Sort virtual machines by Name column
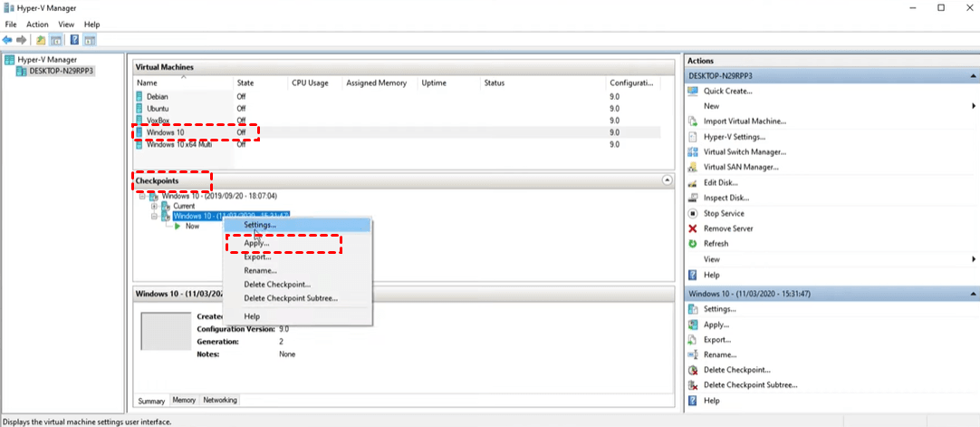980x427 pixels. 184,82
